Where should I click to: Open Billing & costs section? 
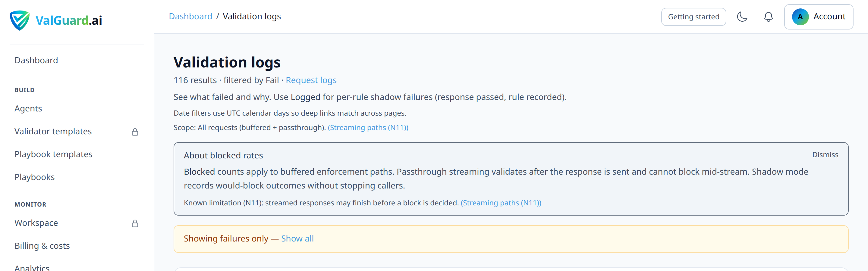[x=42, y=246]
